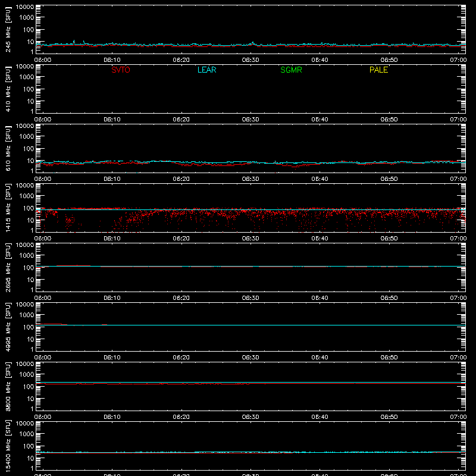Select the 4995 MHz [SFU] axis title
The width and height of the screenshot is (476, 476).
(x=8, y=327)
